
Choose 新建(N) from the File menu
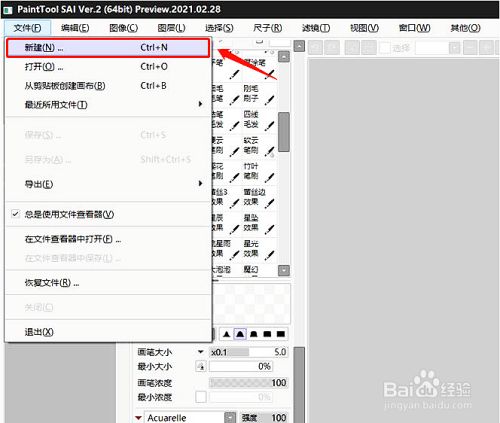coord(108,48)
